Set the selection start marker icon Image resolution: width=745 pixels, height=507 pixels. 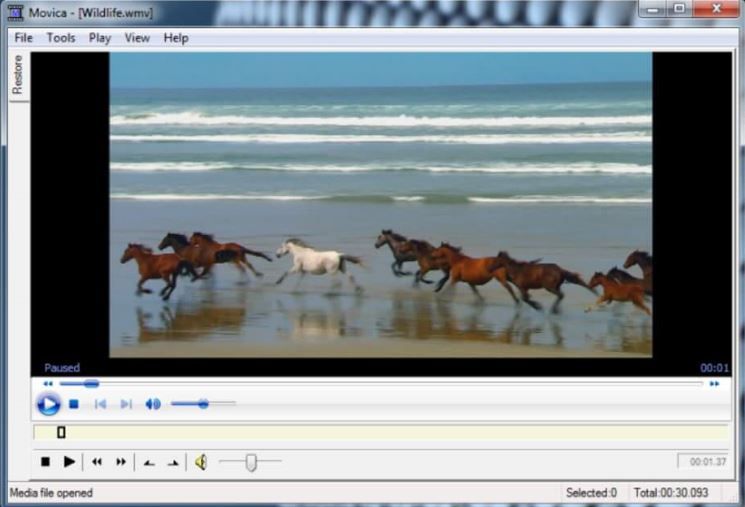tap(149, 462)
